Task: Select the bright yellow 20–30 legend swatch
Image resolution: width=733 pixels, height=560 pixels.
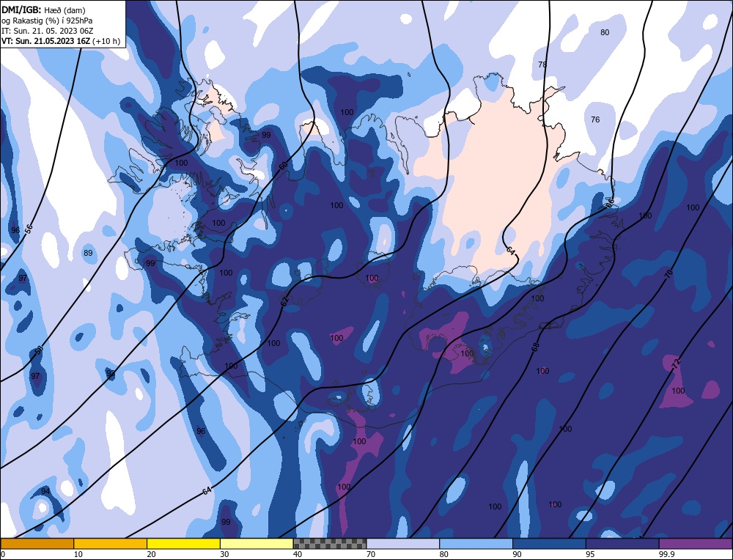Action: pyautogui.click(x=183, y=544)
